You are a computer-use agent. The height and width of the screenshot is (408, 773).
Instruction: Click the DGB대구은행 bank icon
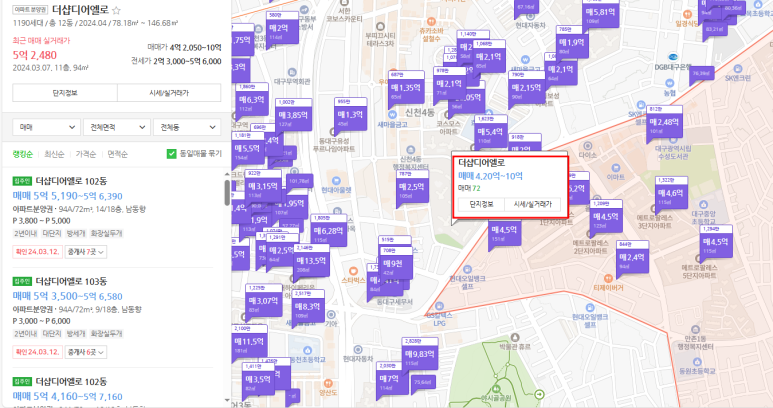click(673, 57)
